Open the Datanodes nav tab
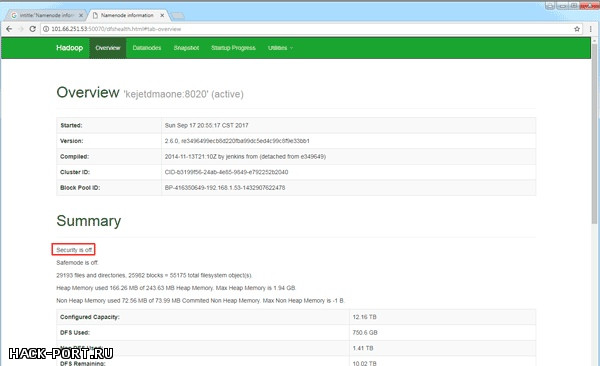 pos(147,48)
